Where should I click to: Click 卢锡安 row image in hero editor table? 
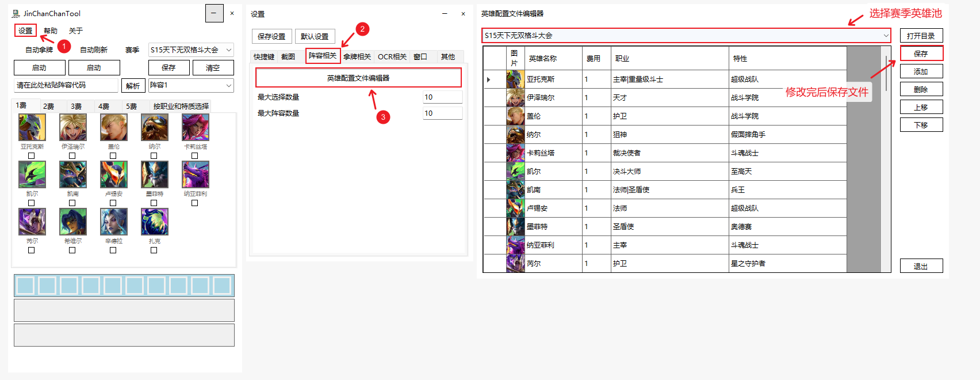pos(515,208)
